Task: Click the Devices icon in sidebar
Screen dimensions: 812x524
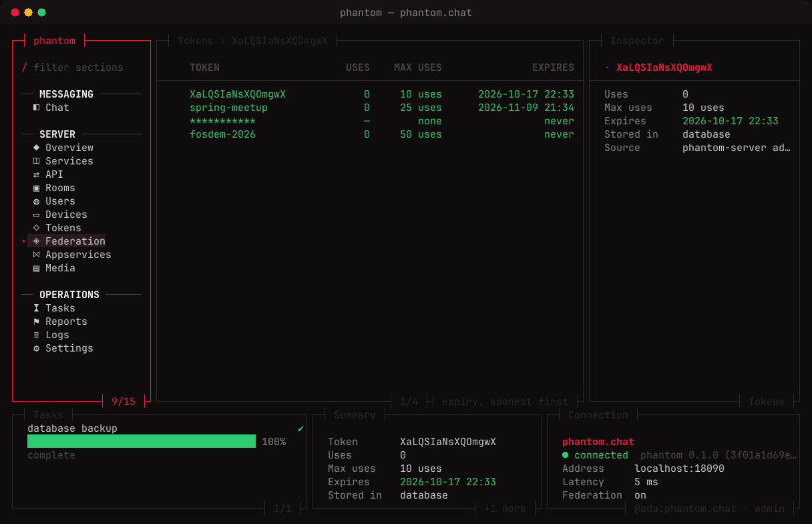Action: [x=36, y=215]
